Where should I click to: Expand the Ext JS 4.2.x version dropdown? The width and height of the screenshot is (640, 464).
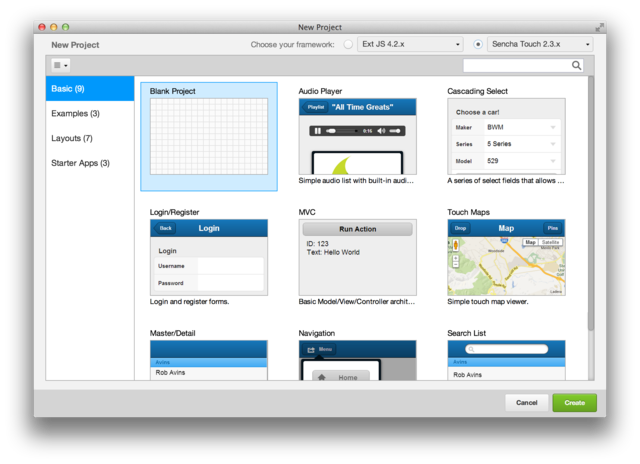tap(411, 45)
